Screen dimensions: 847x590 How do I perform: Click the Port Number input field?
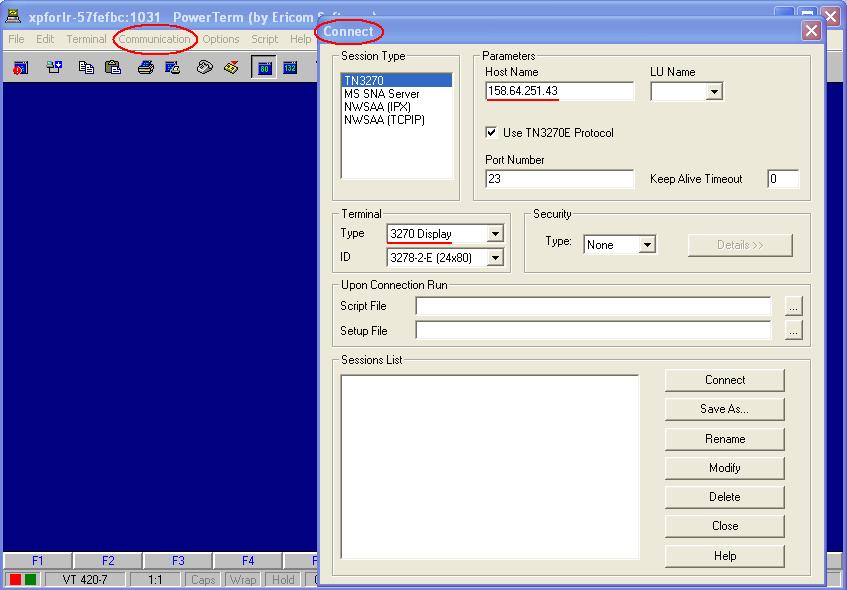pos(559,179)
